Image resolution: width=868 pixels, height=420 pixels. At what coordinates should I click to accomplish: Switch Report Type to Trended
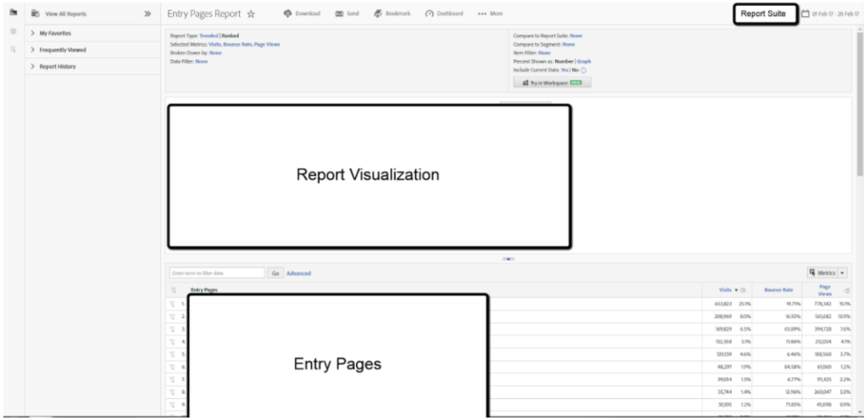[209, 36]
